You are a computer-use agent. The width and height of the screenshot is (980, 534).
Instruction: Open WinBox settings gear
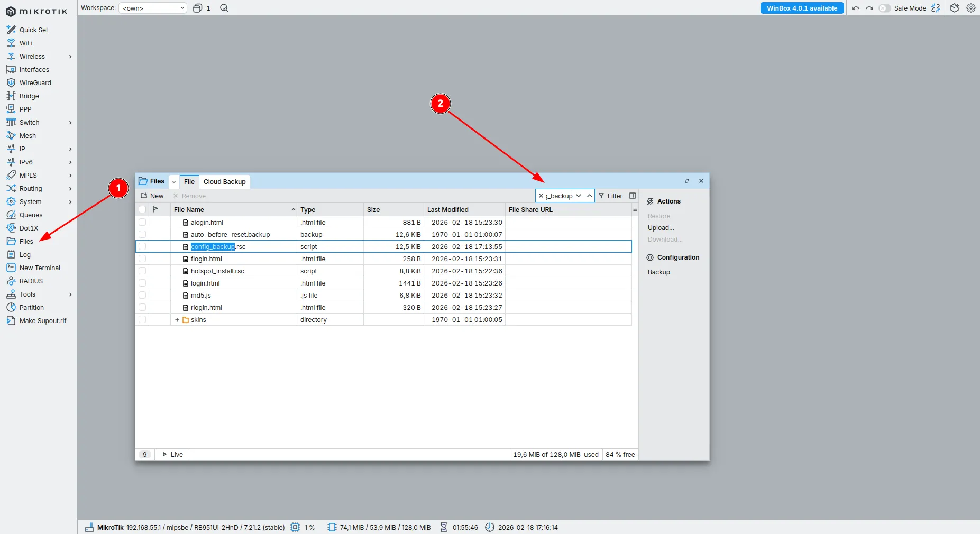coord(971,8)
